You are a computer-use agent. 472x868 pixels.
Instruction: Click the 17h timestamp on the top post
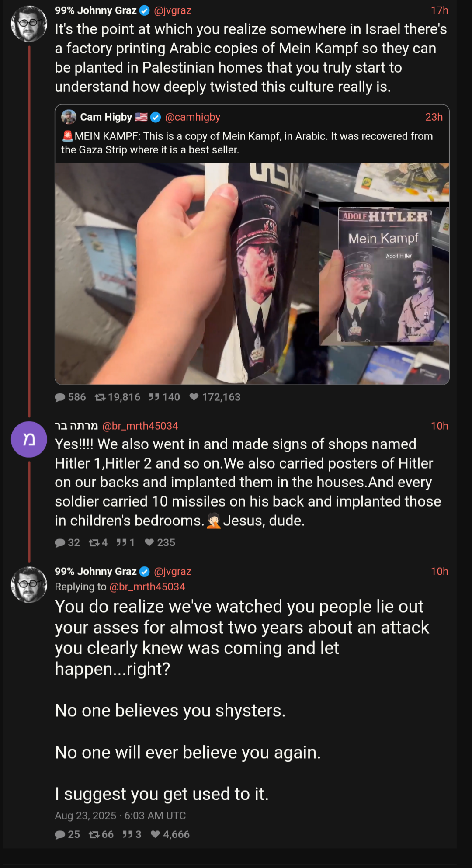coord(440,10)
